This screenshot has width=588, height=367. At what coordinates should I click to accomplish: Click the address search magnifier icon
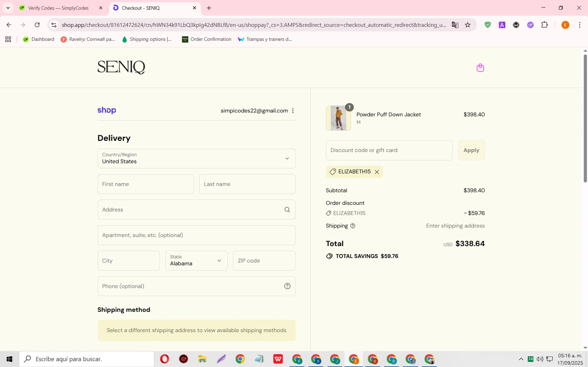(x=287, y=210)
